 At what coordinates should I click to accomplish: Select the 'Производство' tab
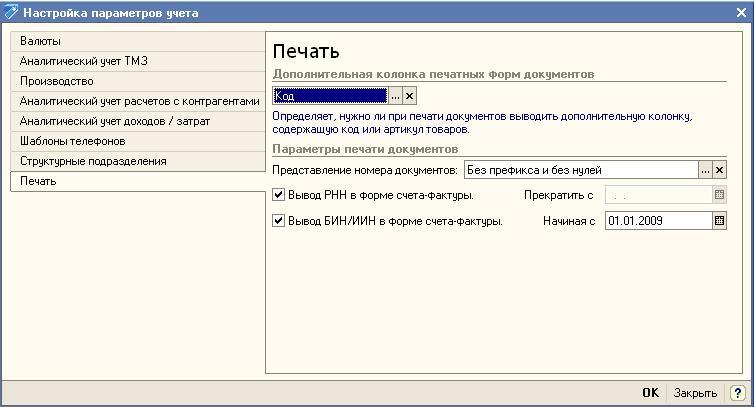pos(57,81)
